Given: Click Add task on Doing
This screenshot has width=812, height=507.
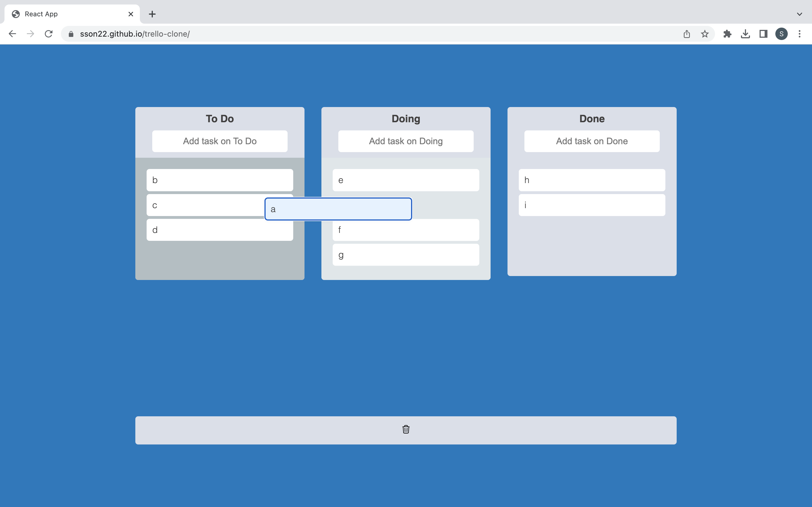Looking at the screenshot, I should 405,141.
